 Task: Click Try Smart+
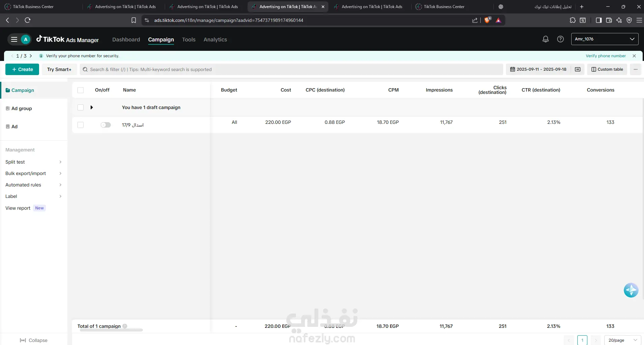point(59,69)
